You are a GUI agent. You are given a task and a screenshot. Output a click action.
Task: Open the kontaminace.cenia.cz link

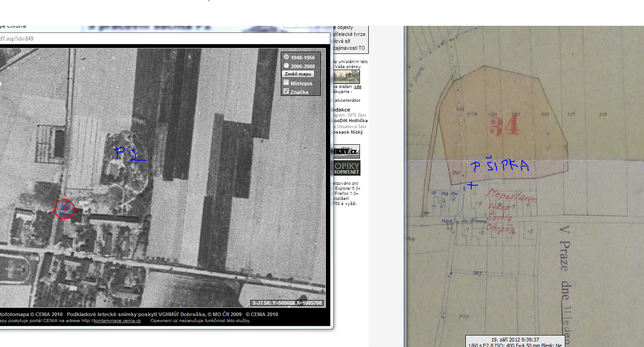(117, 320)
